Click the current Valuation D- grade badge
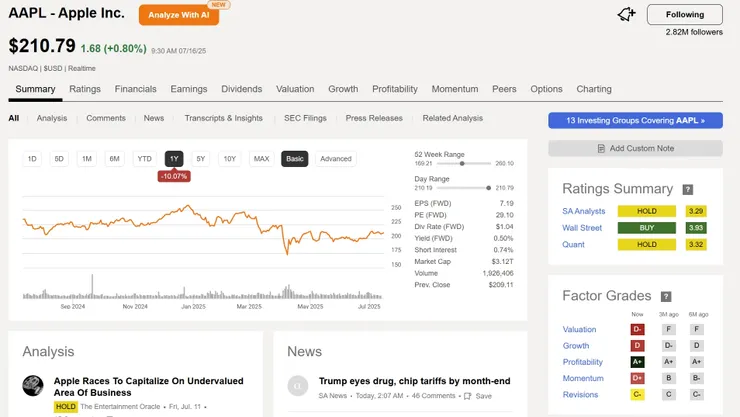 (637, 329)
